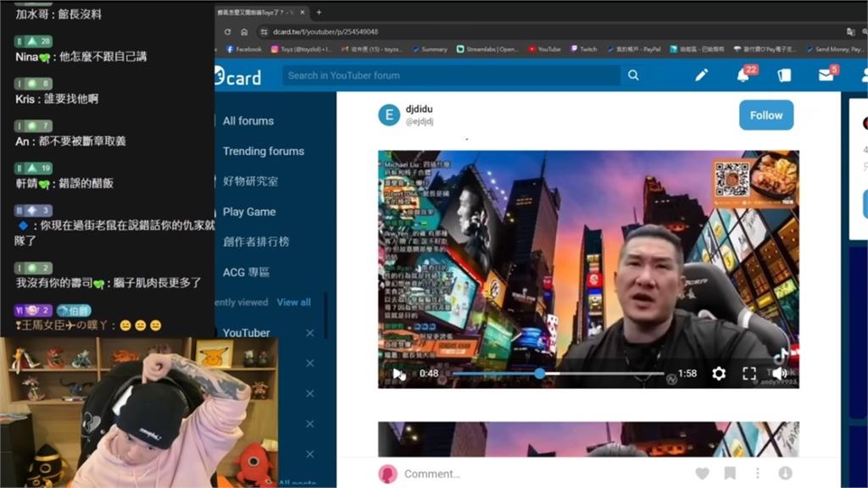The image size is (868, 488).
Task: Open video settings gear icon
Action: (x=719, y=374)
